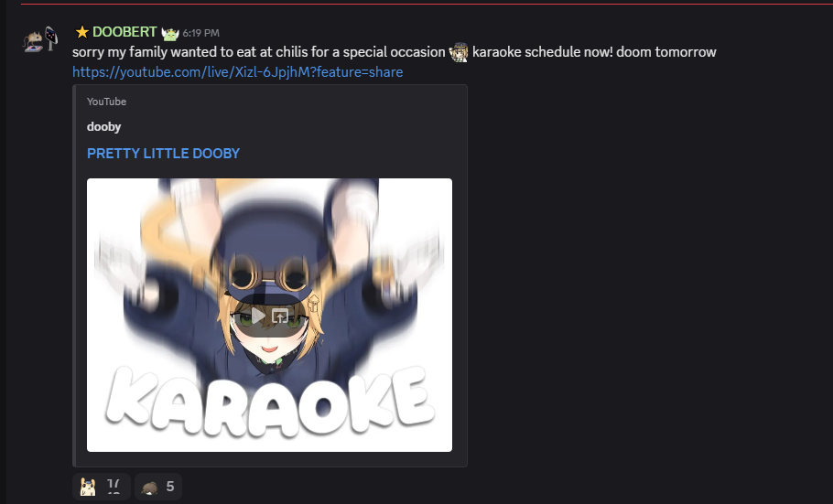Click the message text about chilis
Image resolution: width=833 pixels, height=504 pixels.
(x=259, y=52)
